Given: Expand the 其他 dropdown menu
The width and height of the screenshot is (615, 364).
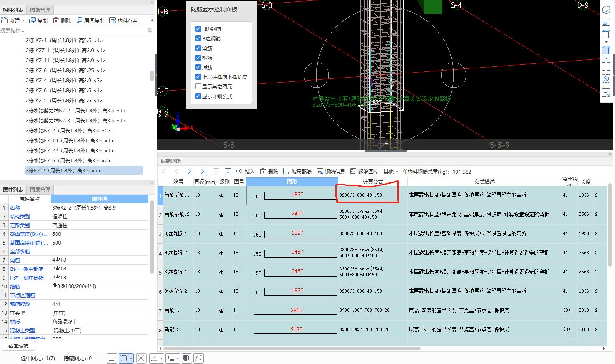Looking at the screenshot, I should click(x=391, y=172).
